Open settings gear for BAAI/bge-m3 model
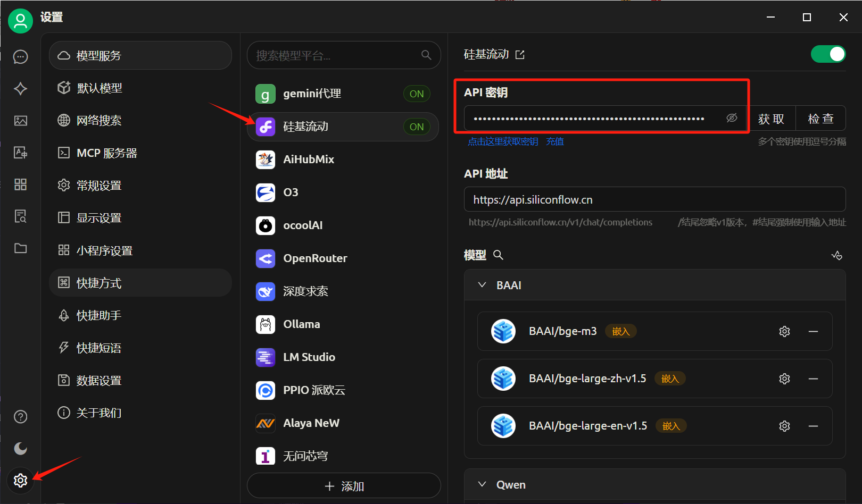The width and height of the screenshot is (862, 504). point(784,331)
